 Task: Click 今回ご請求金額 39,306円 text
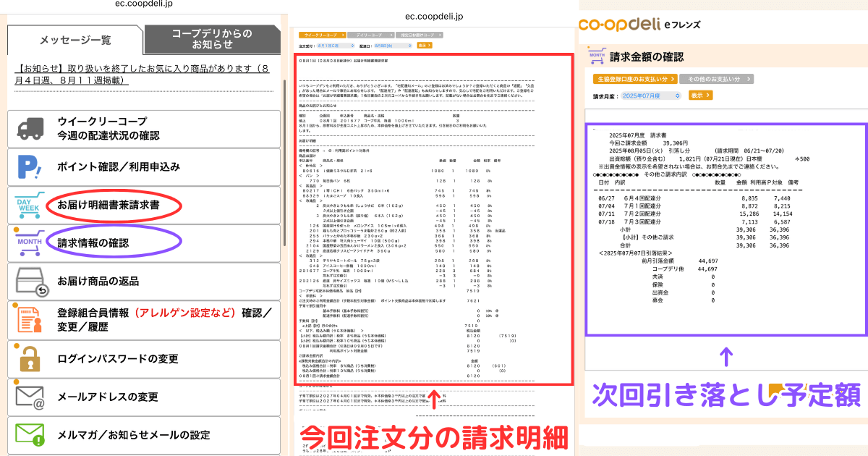(649, 144)
